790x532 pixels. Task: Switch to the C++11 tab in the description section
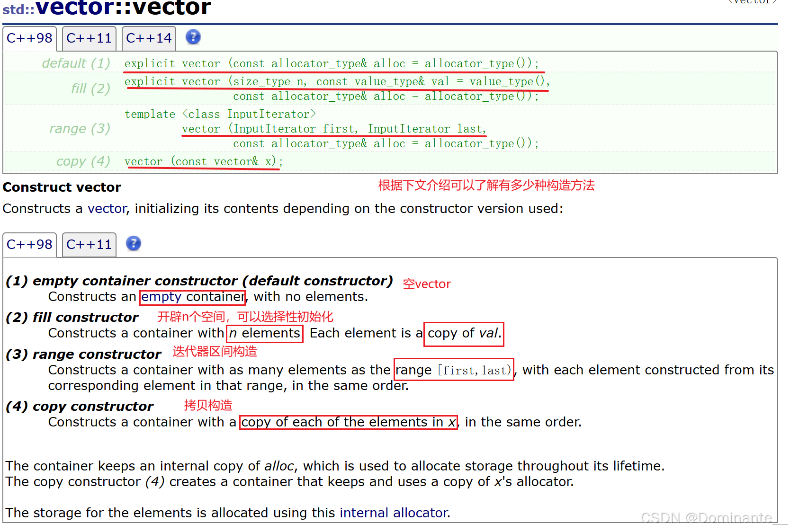point(89,245)
